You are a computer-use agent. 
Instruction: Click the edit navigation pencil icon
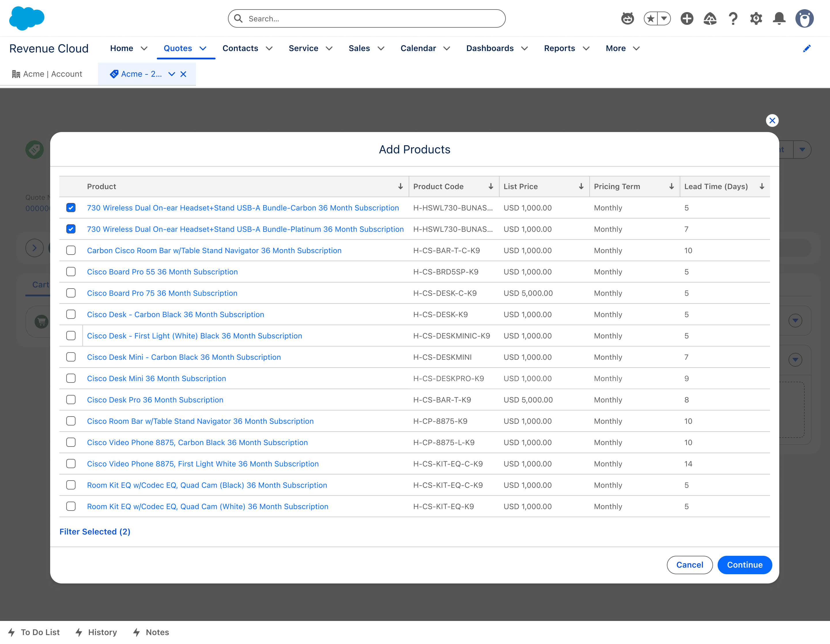tap(806, 48)
